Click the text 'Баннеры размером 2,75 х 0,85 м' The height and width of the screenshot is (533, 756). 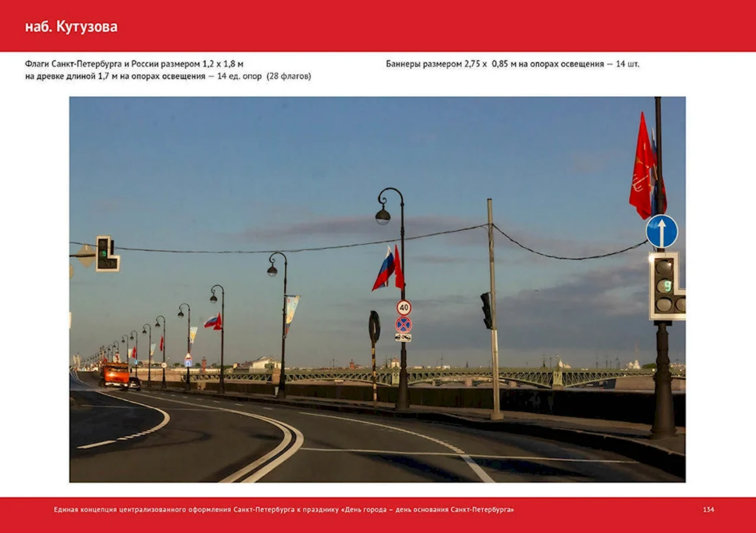pos(451,64)
